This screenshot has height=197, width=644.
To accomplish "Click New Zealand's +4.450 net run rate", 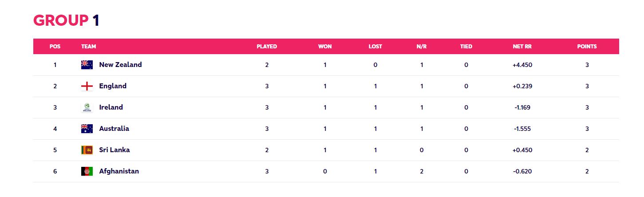I will pyautogui.click(x=522, y=65).
